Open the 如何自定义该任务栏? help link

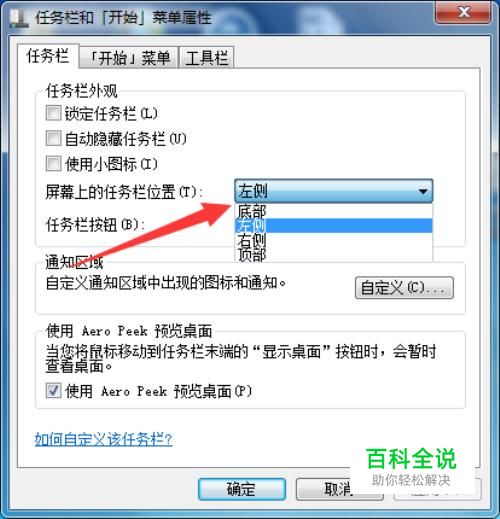click(104, 439)
